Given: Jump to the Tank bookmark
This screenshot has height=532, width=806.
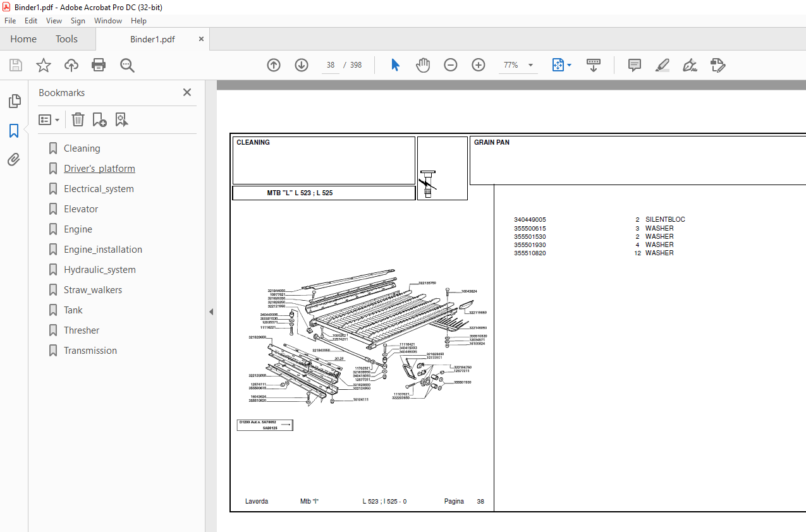Looking at the screenshot, I should click(73, 310).
